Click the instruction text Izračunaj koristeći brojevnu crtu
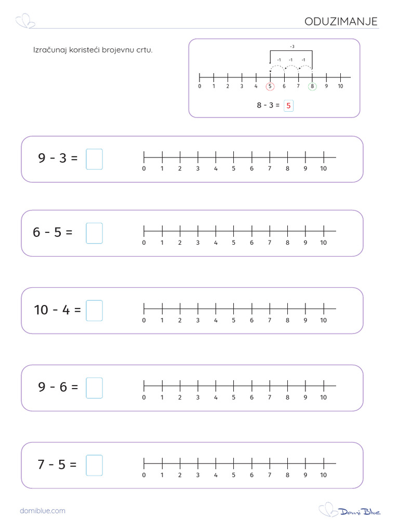 [93, 50]
